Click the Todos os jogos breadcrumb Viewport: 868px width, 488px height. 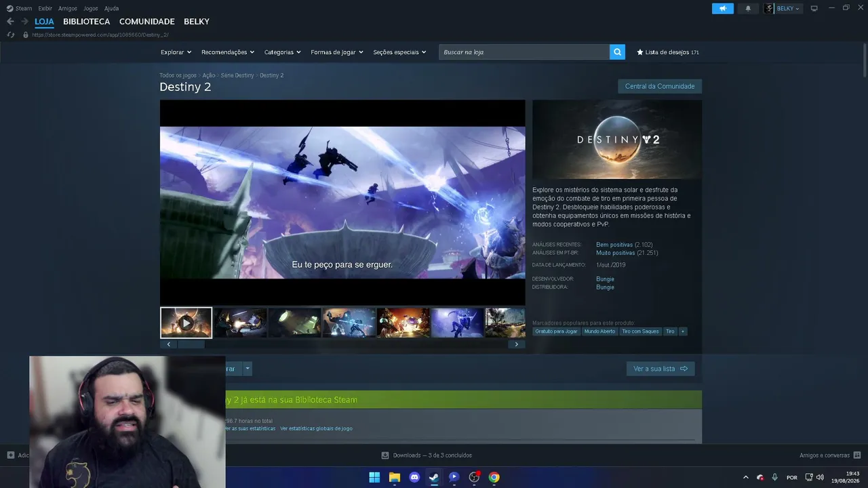[178, 75]
